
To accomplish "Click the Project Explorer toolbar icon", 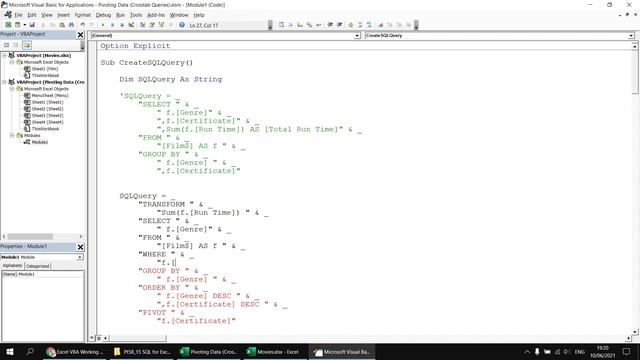I will pyautogui.click(x=142, y=25).
